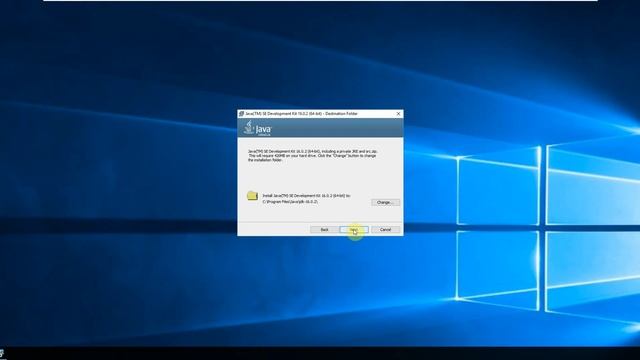Image resolution: width=640 pixels, height=360 pixels.
Task: Click the installer window title text
Action: click(x=301, y=113)
